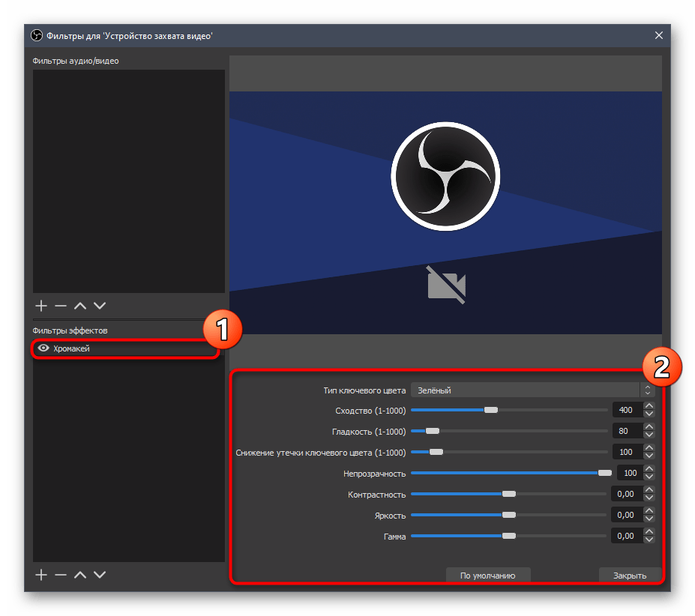Remove selected audio/video filter with minus icon
The width and height of the screenshot is (695, 616).
tap(61, 306)
